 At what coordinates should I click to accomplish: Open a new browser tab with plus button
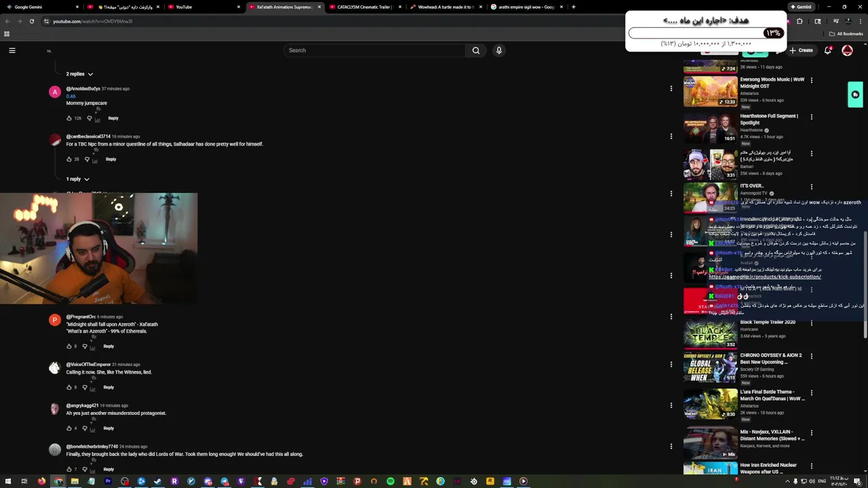click(x=574, y=7)
